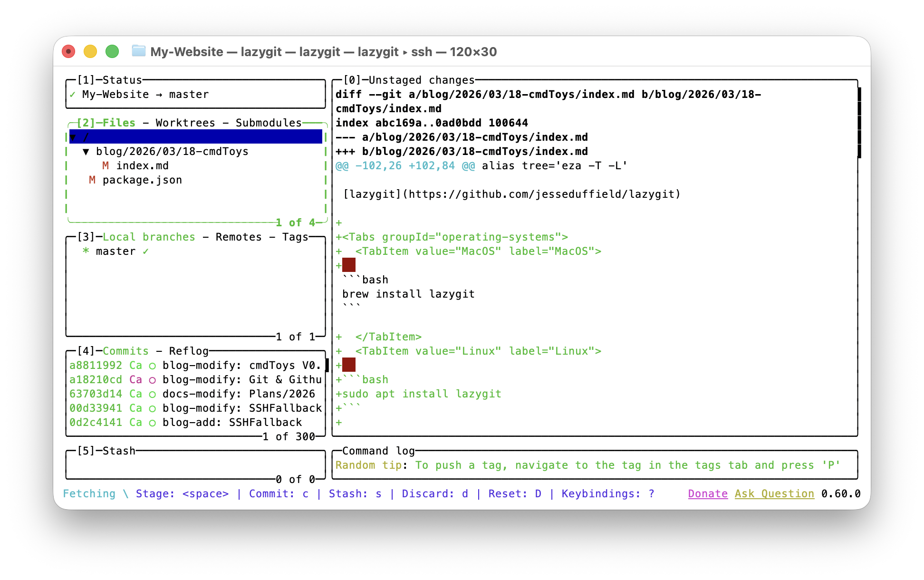Click the Donate link
Screen dimensions: 924x580
(707, 493)
